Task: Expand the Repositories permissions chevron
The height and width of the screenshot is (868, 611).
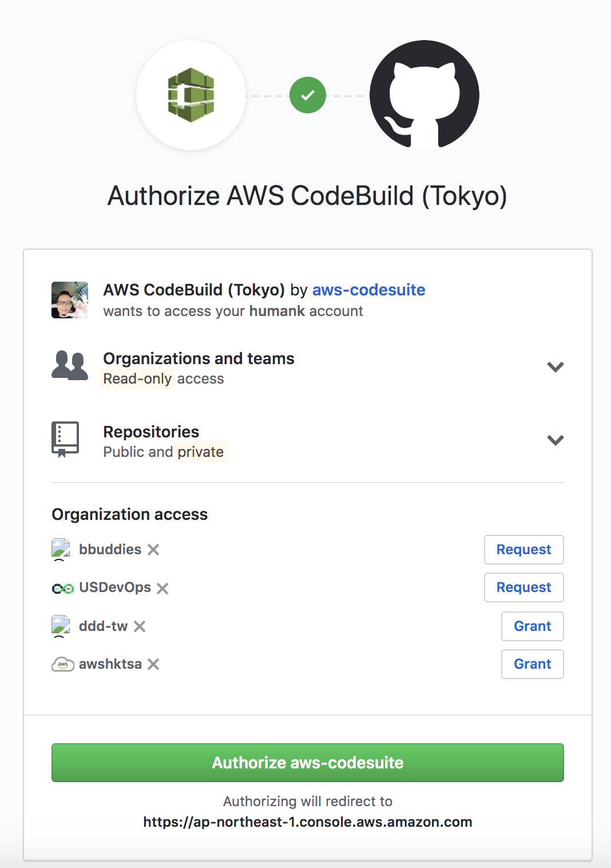Action: pos(555,440)
